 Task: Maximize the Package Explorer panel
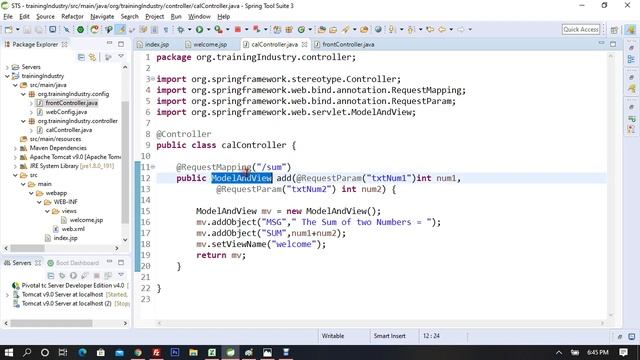pos(121,44)
